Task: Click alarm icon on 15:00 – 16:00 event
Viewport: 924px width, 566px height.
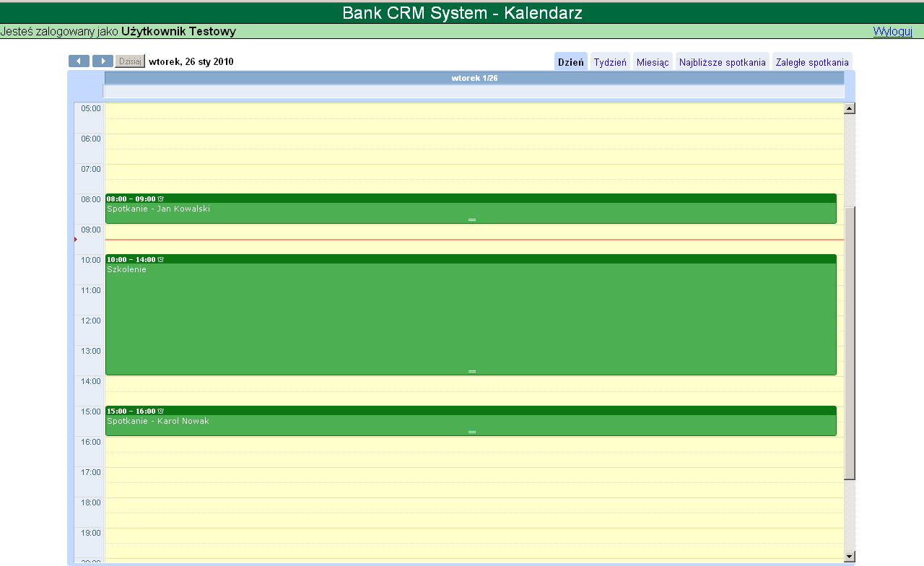Action: [x=161, y=411]
